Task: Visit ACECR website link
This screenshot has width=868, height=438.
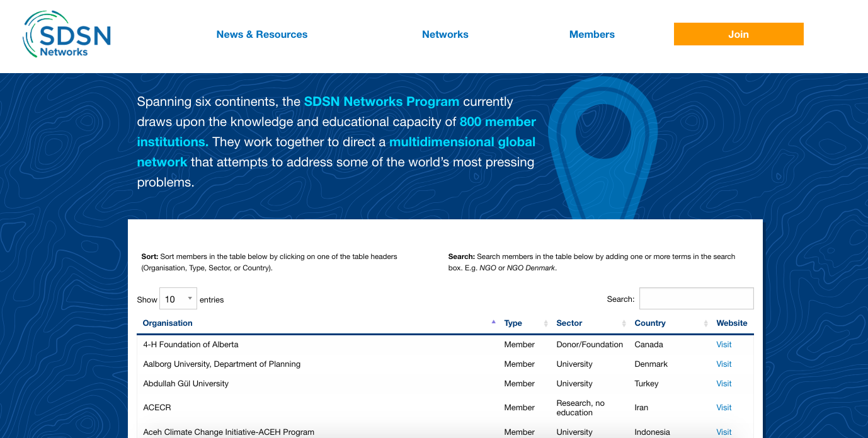Action: coord(724,408)
